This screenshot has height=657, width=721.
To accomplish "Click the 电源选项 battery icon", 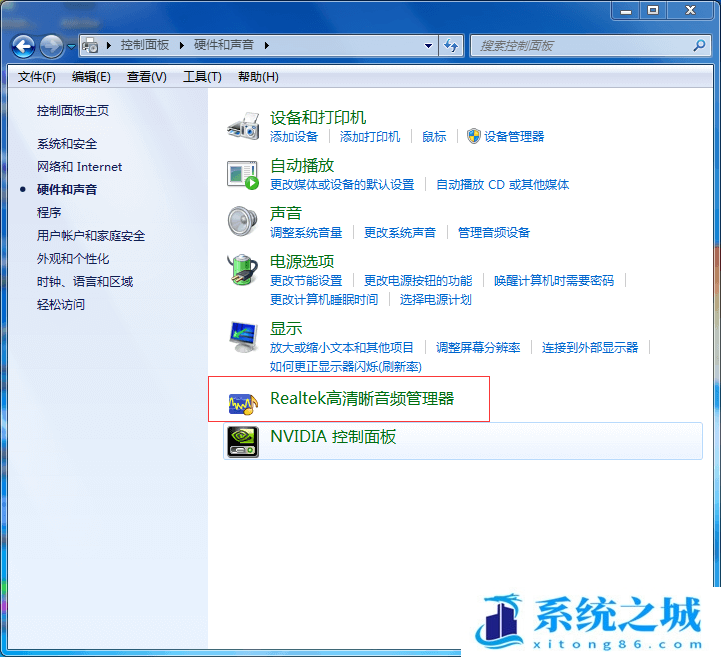I will [243, 269].
